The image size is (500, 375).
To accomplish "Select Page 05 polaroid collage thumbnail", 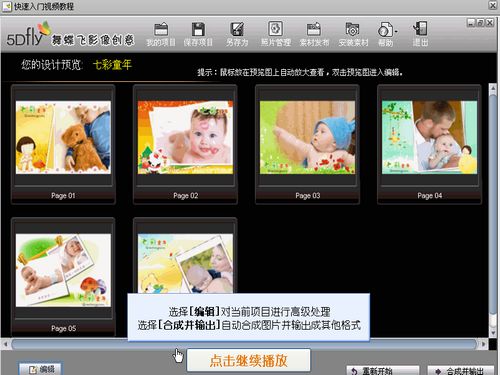I will [x=63, y=270].
